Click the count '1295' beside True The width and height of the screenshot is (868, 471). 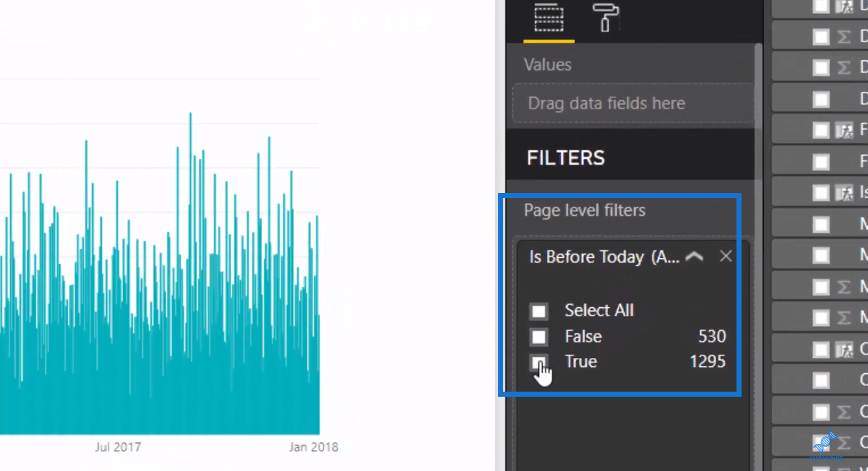pos(708,362)
